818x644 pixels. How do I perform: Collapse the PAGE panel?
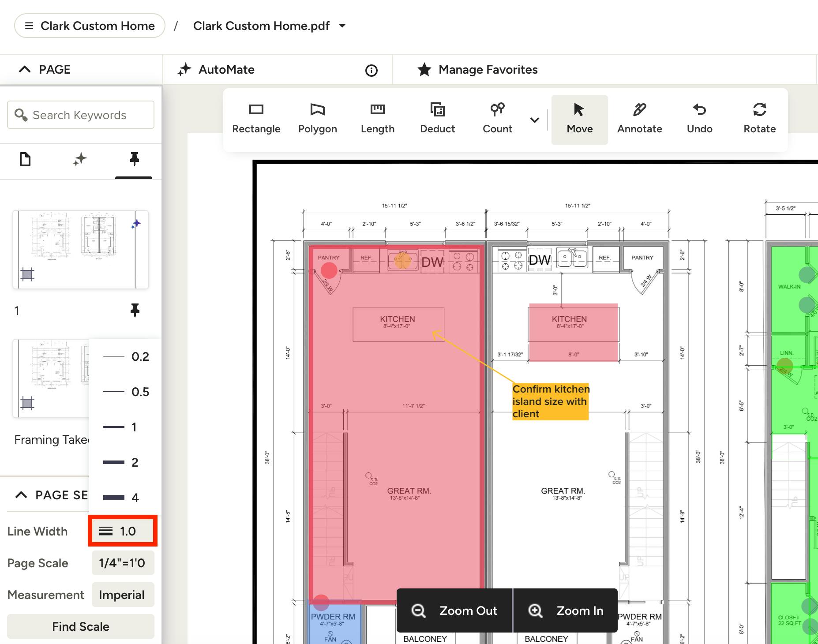point(25,69)
